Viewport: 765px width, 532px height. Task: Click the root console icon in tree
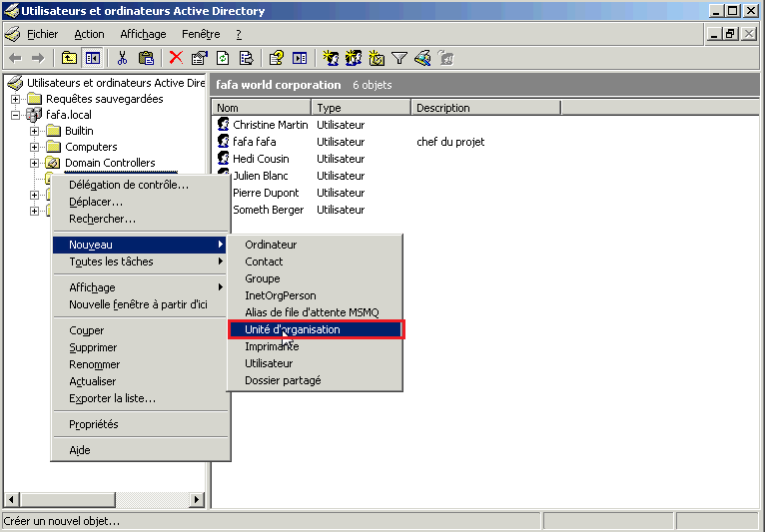(x=16, y=83)
